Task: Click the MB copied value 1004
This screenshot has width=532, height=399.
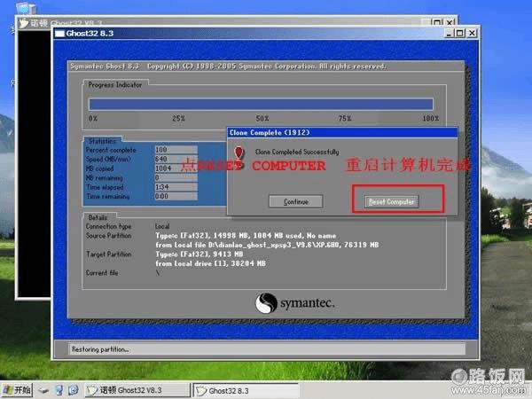Action: point(176,168)
